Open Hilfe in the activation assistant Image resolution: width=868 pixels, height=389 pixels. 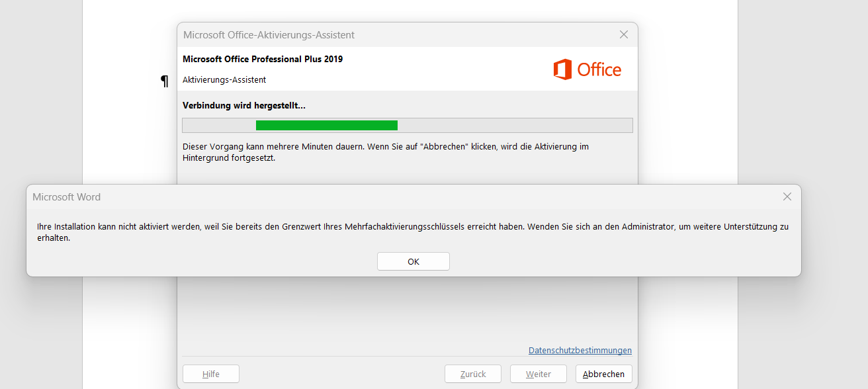click(x=211, y=374)
